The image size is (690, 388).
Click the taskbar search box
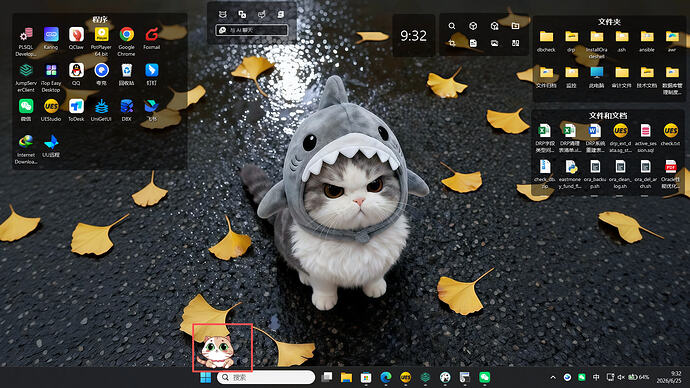(266, 377)
